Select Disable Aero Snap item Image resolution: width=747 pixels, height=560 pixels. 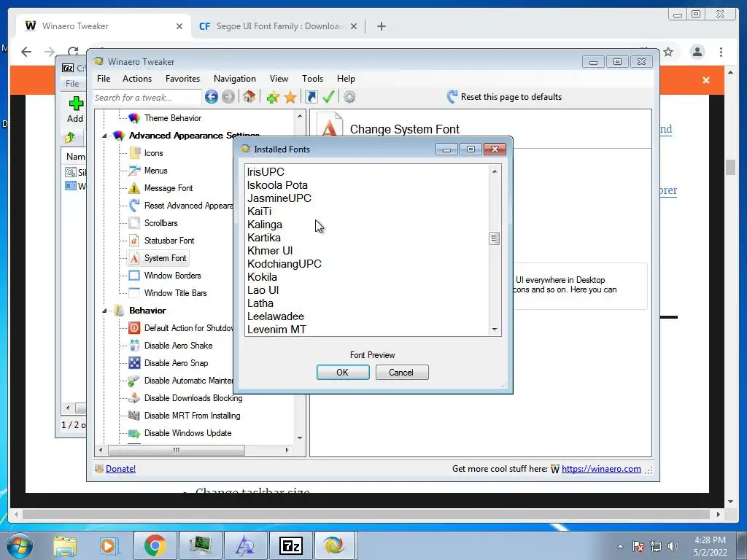tap(177, 363)
